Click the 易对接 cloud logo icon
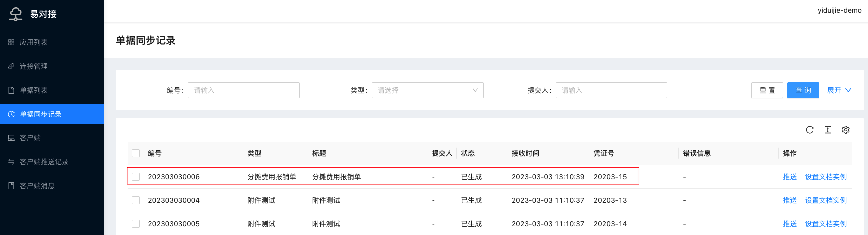 [x=16, y=14]
